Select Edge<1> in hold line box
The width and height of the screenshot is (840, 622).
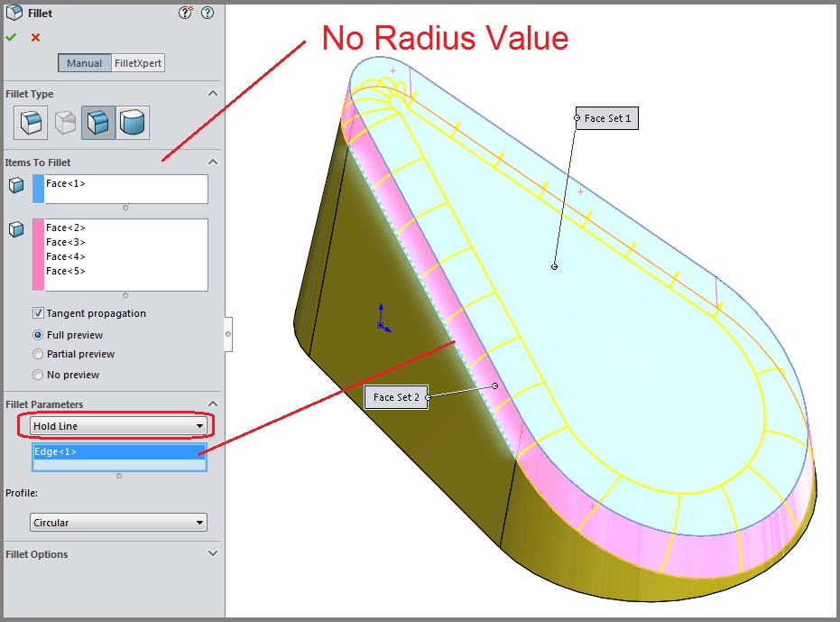[119, 452]
